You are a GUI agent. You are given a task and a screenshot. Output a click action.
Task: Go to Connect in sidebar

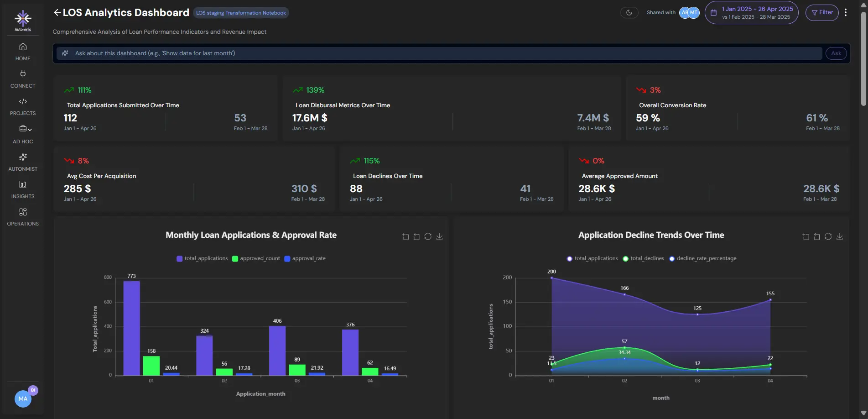click(x=23, y=79)
